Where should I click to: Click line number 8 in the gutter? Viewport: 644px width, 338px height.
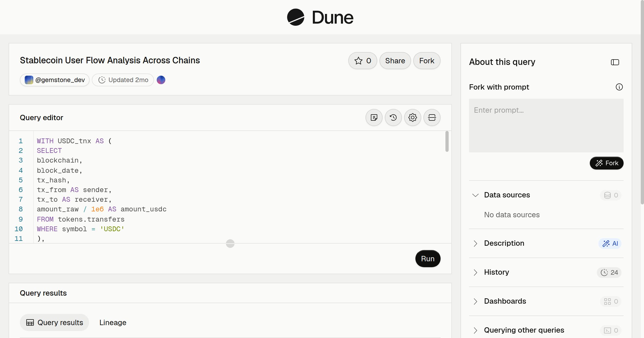point(21,209)
